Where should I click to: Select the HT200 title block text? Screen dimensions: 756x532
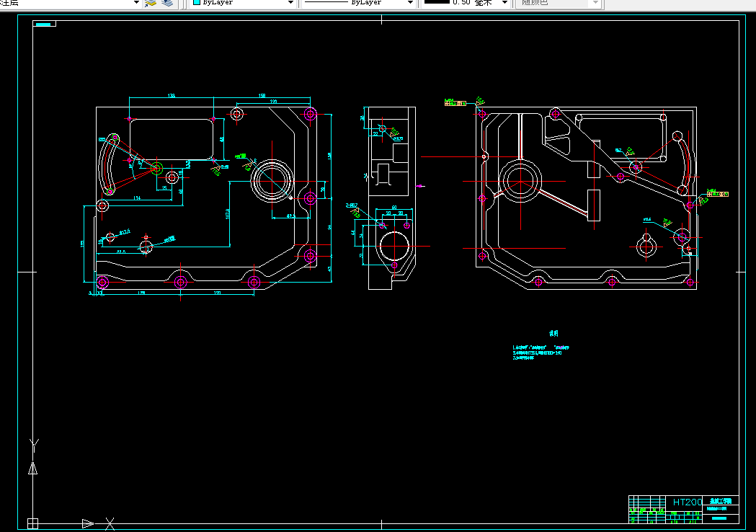[x=688, y=502]
